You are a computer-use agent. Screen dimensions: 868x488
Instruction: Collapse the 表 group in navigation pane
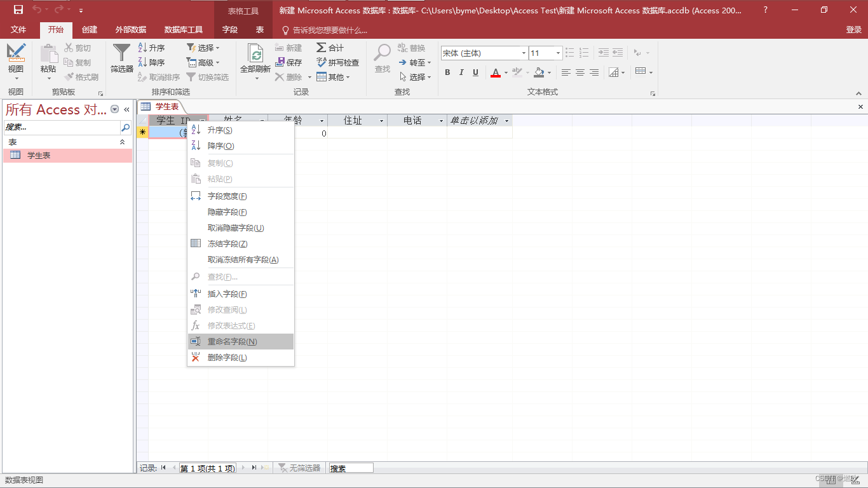[x=122, y=142]
